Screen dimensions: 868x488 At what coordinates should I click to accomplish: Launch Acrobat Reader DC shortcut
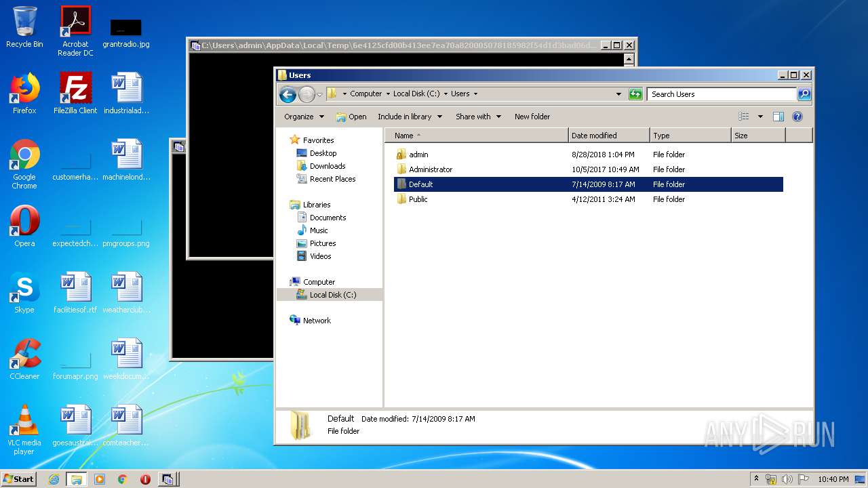click(x=75, y=31)
